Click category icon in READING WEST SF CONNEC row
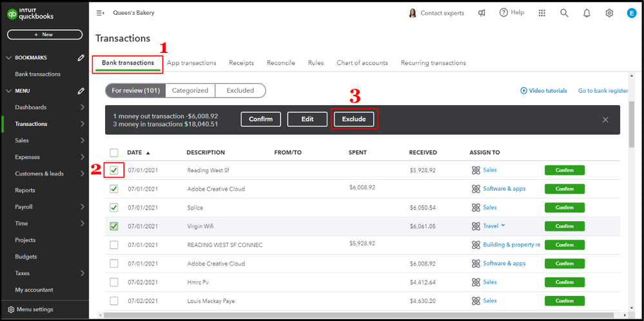The image size is (644, 321). tap(476, 245)
